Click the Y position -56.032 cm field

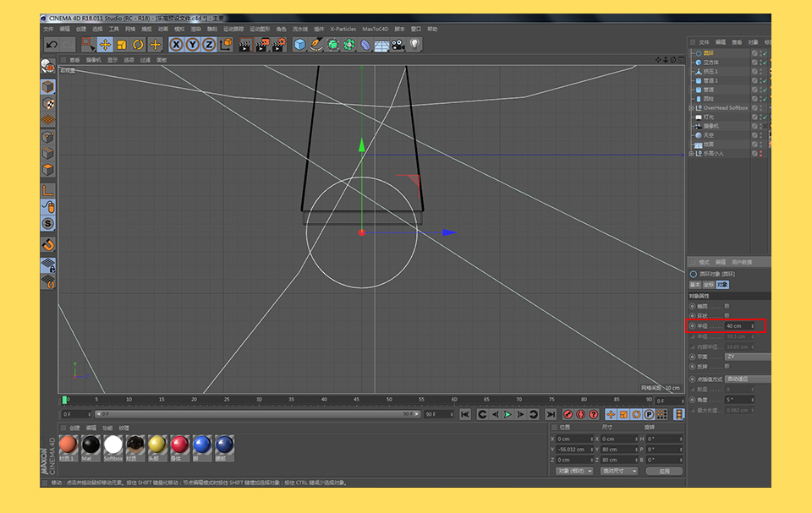(x=575, y=450)
